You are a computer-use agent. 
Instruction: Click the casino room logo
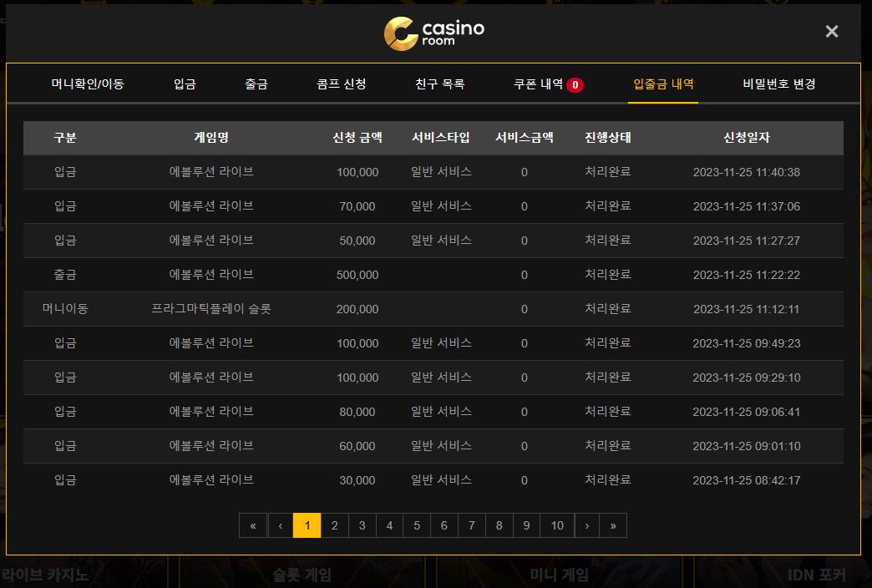coord(433,33)
